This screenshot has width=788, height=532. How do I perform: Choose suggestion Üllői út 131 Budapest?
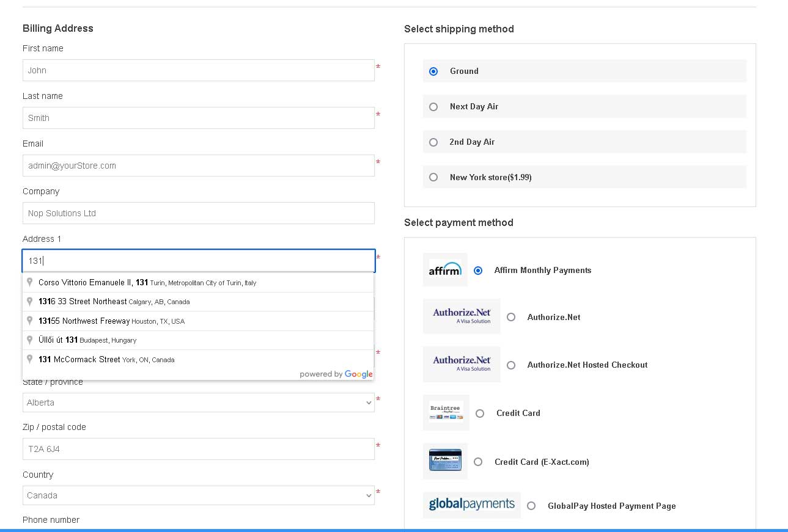(198, 340)
